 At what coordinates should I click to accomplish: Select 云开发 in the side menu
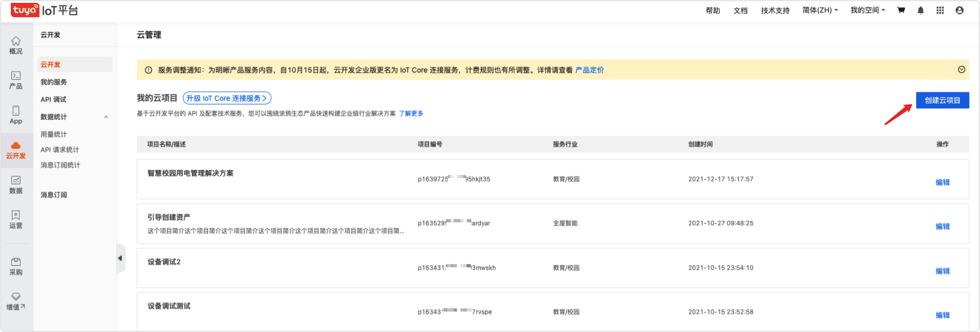pos(75,64)
